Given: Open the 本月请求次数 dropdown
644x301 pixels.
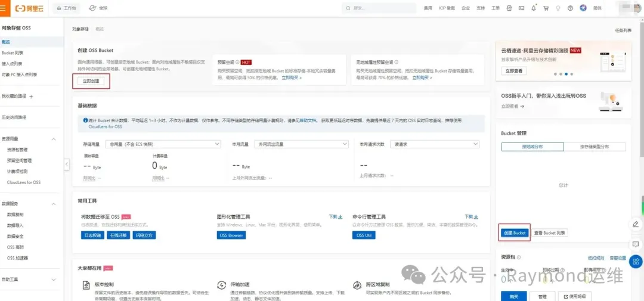Looking at the screenshot, I should pos(435,144).
